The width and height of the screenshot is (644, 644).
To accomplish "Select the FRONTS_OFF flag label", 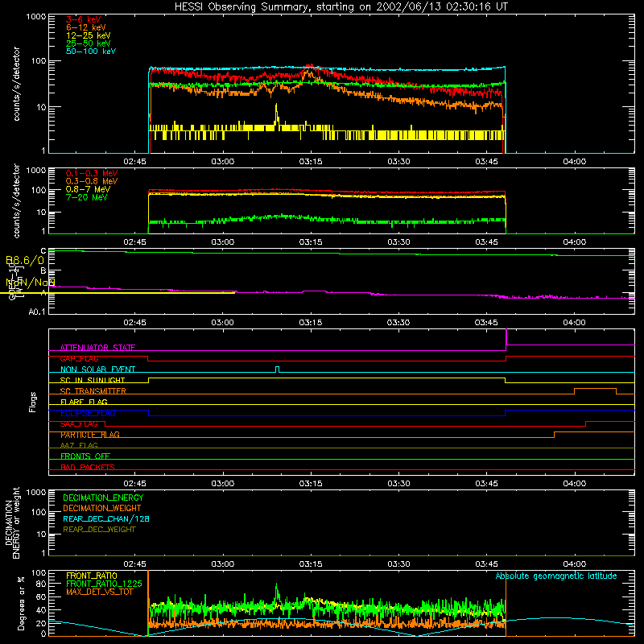I will pyautogui.click(x=85, y=456).
